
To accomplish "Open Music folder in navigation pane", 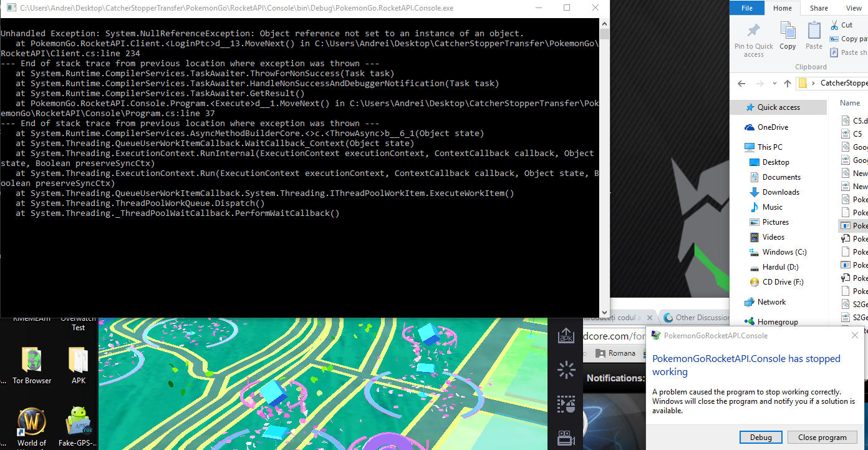I will [766, 207].
